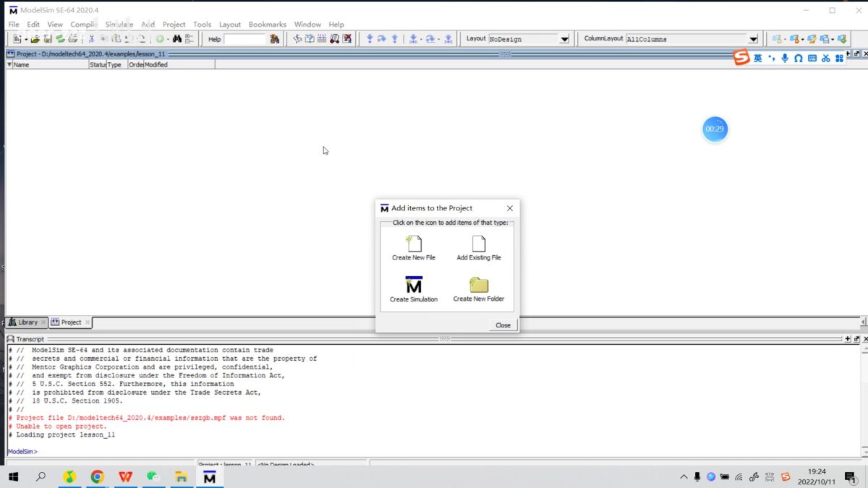This screenshot has height=488, width=868.
Task: Click the Compile toolbar icon
Action: [x=297, y=39]
